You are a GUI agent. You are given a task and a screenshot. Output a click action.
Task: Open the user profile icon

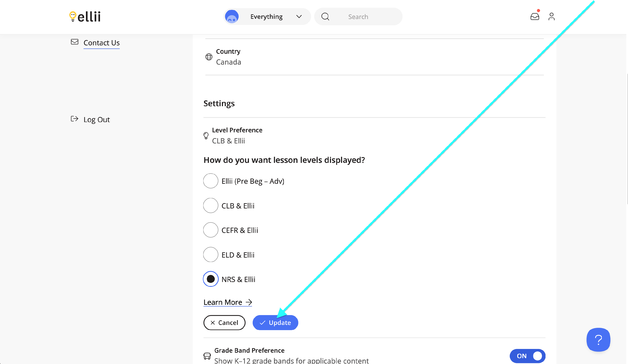click(551, 17)
